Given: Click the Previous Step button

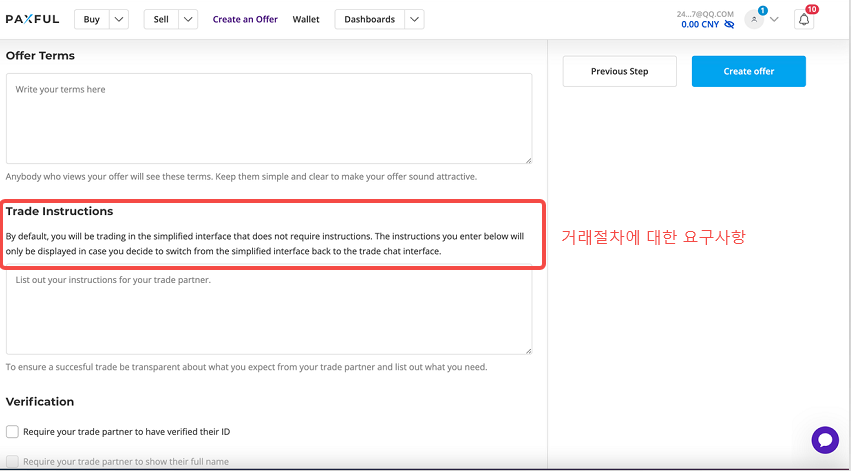Looking at the screenshot, I should tap(619, 71).
